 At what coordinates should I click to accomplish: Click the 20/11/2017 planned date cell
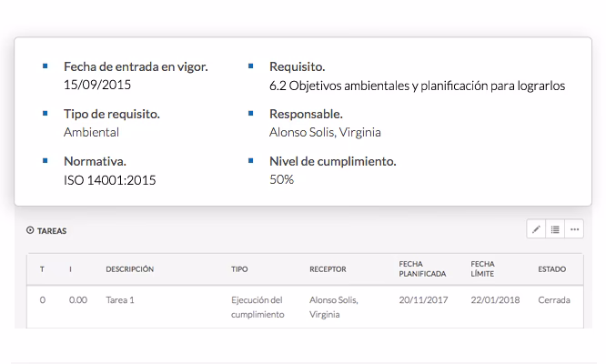pyautogui.click(x=423, y=299)
